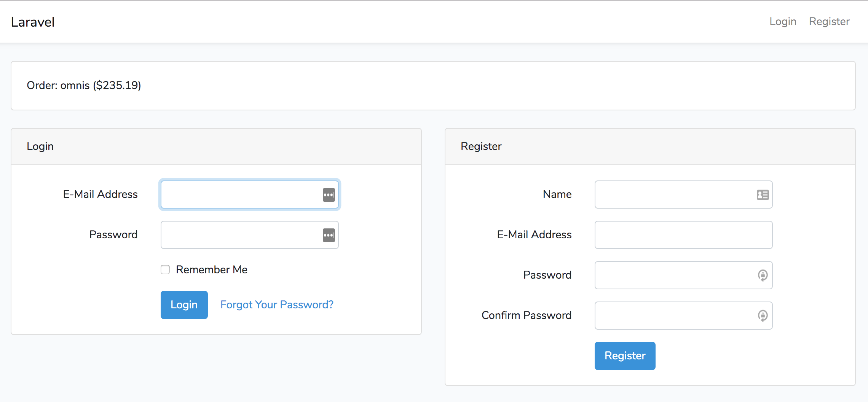
Task: Click the register Password input field
Action: coord(683,275)
